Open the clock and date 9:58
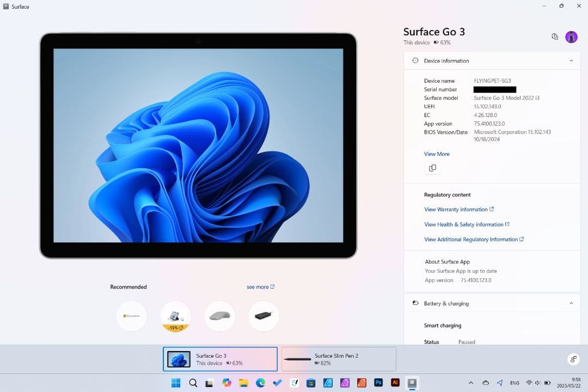 tap(568, 383)
